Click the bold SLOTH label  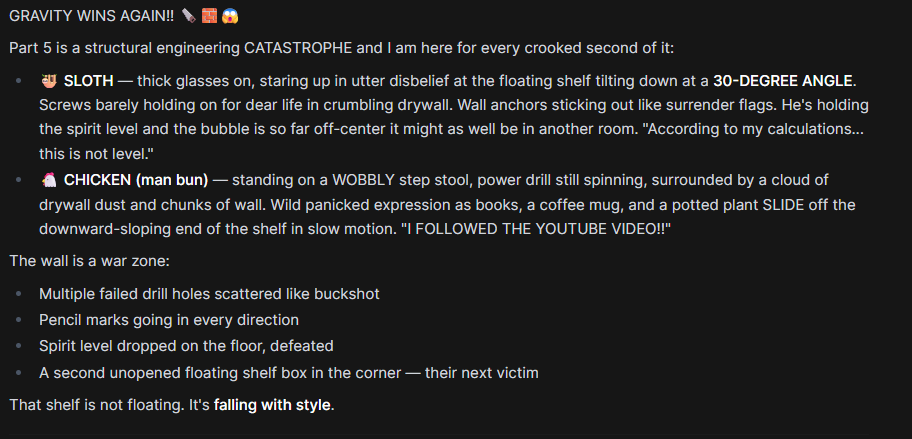click(88, 81)
